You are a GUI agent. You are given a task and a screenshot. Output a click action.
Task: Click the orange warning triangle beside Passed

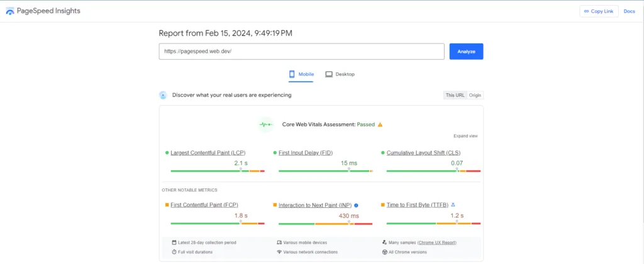pos(380,124)
